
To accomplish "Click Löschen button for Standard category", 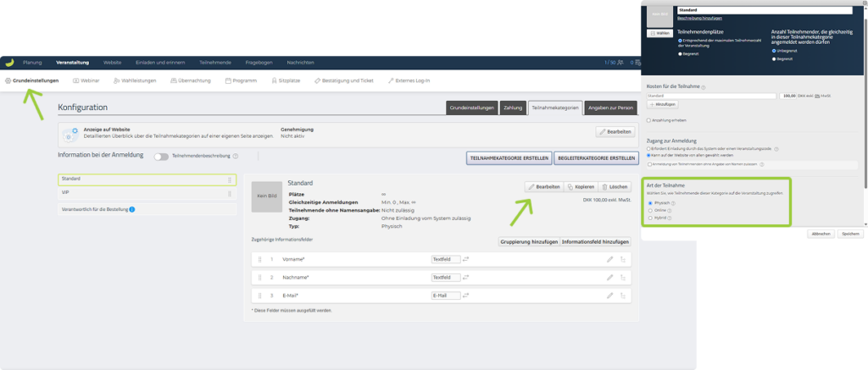I will (x=615, y=187).
